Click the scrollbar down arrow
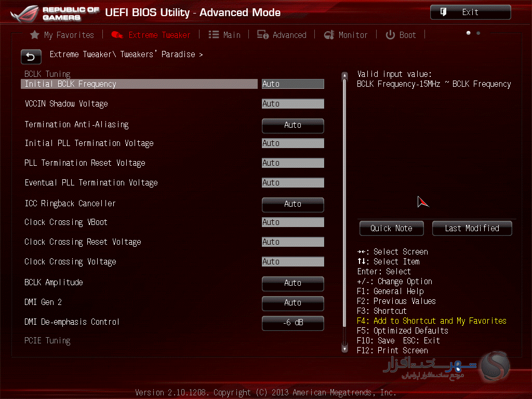 tap(345, 349)
